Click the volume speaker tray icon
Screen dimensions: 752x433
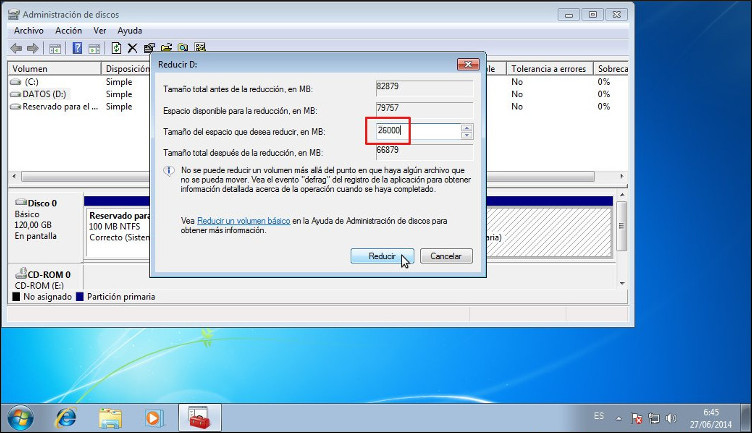671,419
